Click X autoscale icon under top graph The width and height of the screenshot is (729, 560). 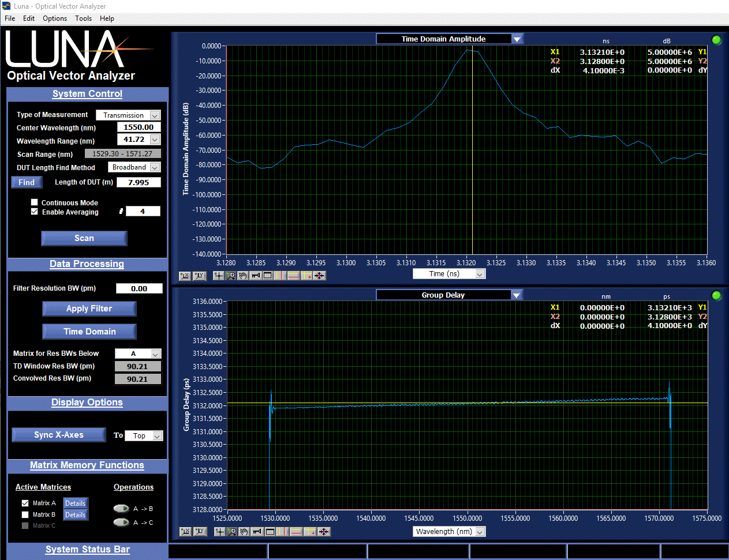[185, 276]
